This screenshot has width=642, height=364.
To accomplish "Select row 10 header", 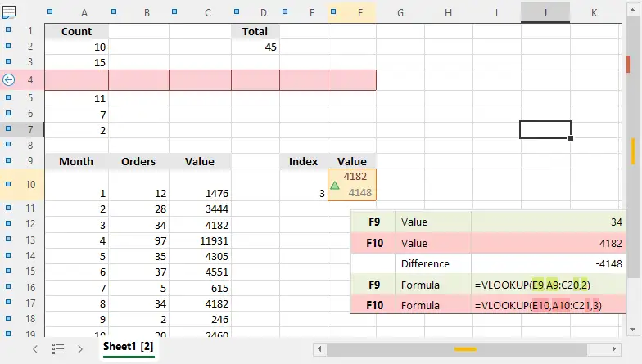I will 30,185.
